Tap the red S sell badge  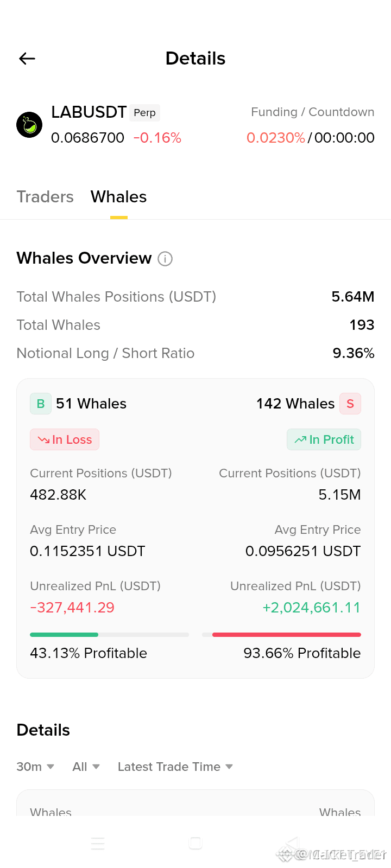pos(350,404)
